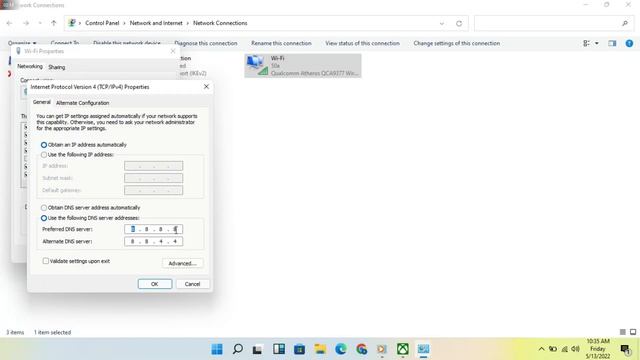The image size is (640, 360).
Task: Go back in Network Connections window
Action: coord(9,23)
